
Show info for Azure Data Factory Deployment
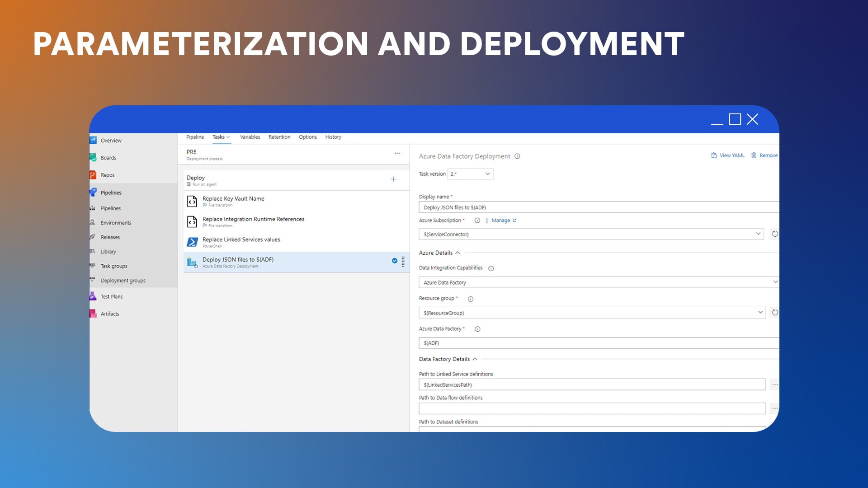517,156
